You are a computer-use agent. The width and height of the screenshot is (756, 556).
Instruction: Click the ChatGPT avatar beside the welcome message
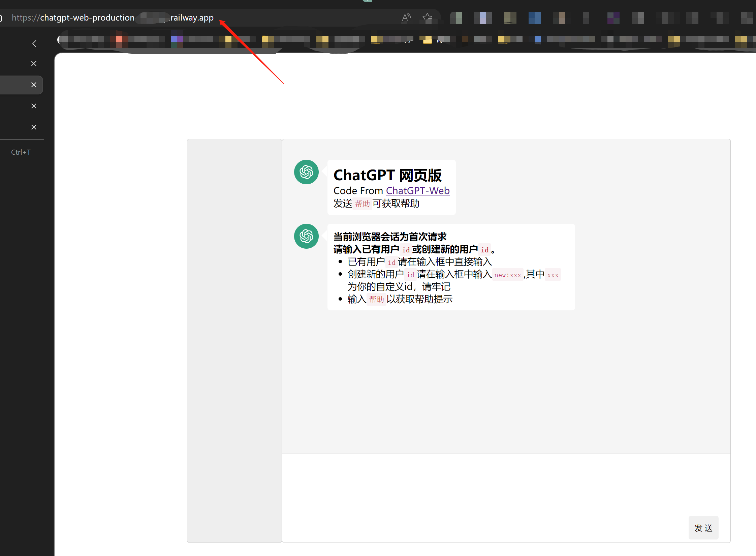click(306, 172)
